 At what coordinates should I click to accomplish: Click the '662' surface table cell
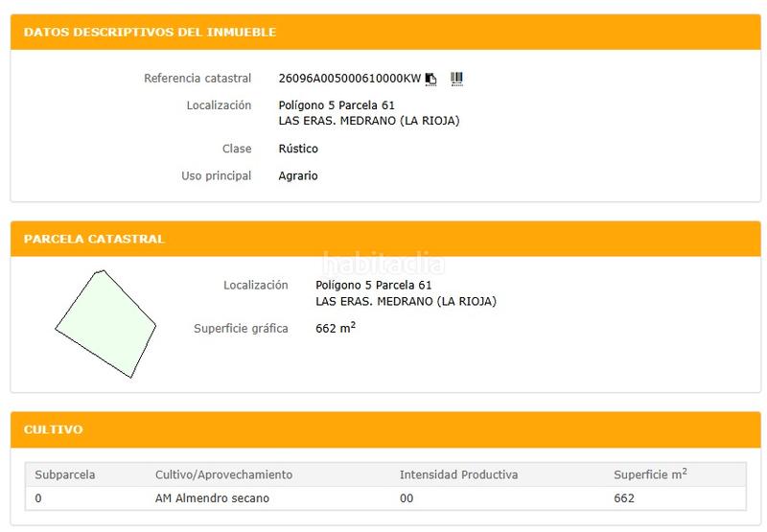[624, 498]
